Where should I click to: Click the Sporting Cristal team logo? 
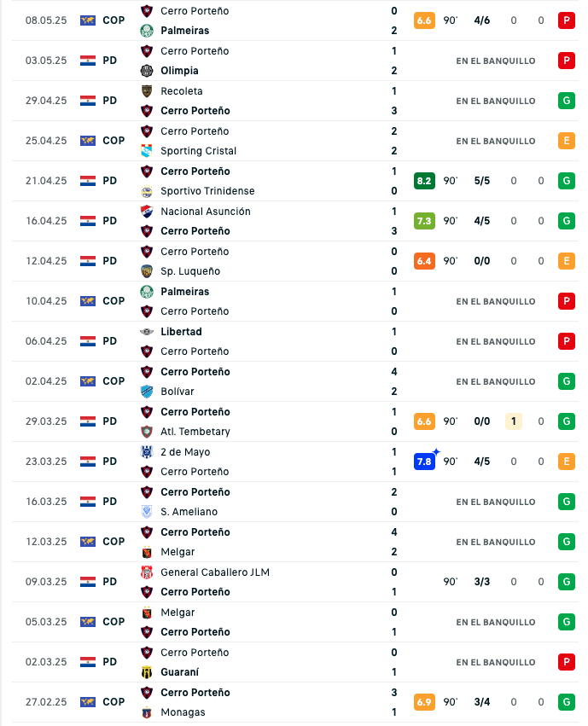click(147, 151)
